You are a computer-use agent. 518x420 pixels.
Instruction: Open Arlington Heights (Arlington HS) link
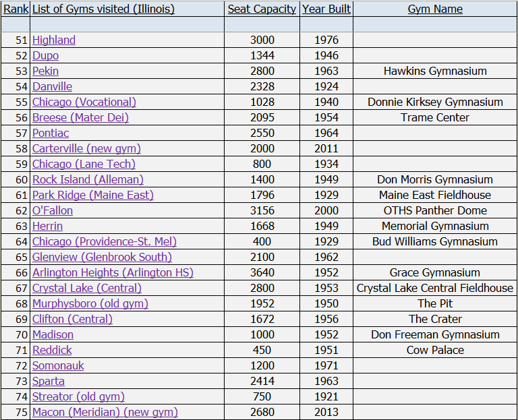pos(113,273)
